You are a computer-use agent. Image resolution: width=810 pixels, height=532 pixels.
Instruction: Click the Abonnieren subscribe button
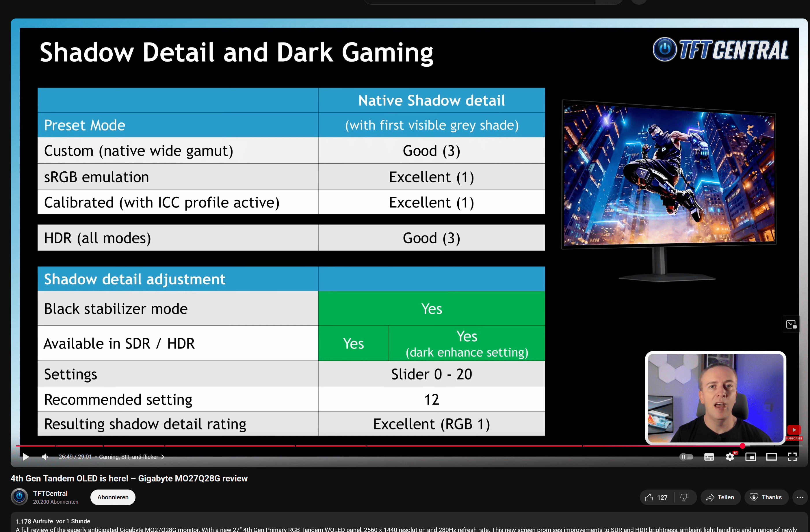(113, 497)
